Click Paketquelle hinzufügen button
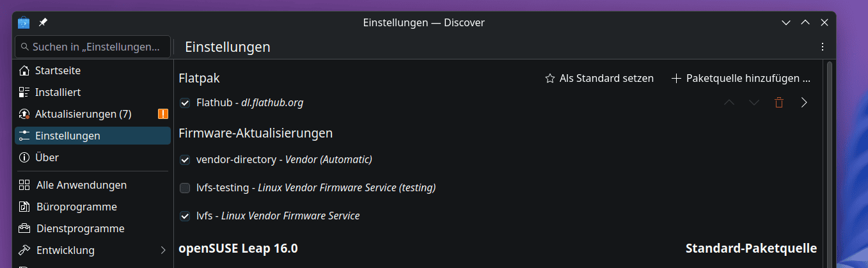 [741, 79]
